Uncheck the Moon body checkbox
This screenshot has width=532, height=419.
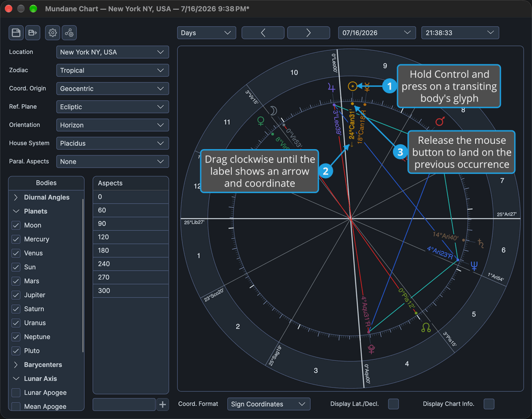pos(16,225)
